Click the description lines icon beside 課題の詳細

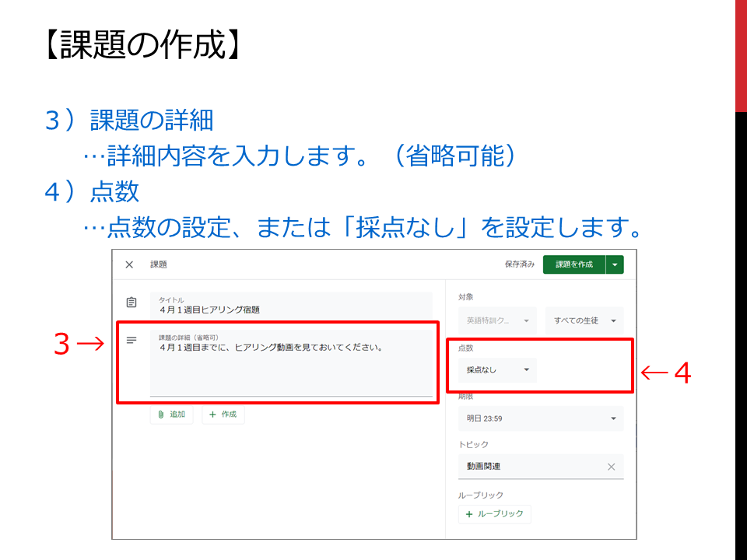(132, 340)
